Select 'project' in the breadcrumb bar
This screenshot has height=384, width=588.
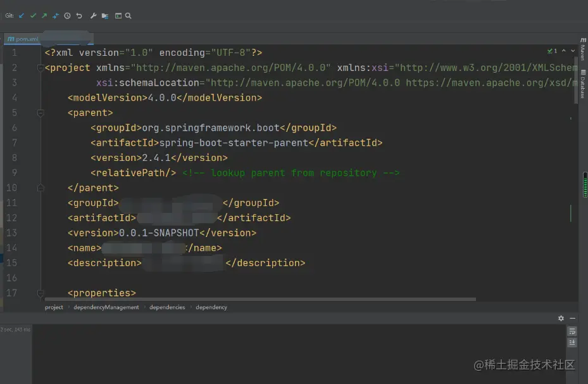(54, 307)
